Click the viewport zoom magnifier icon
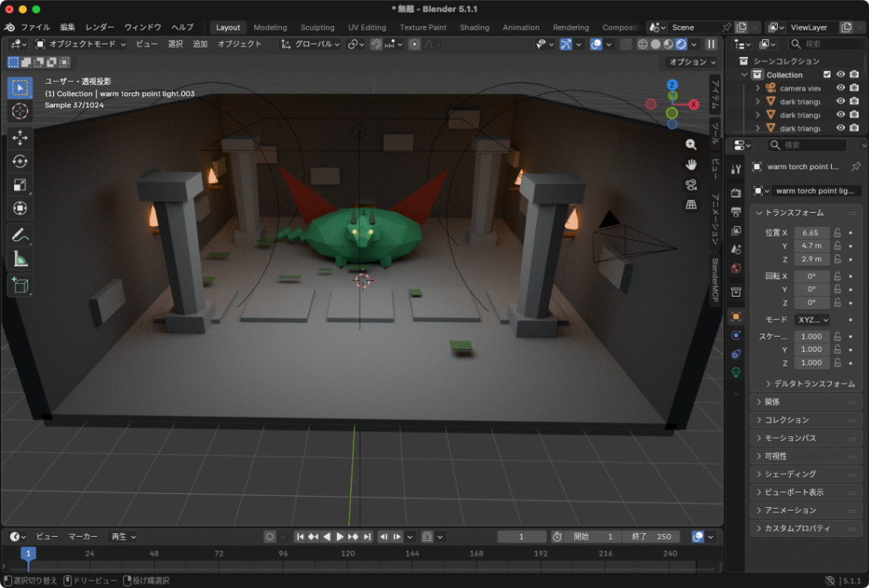 click(x=691, y=145)
